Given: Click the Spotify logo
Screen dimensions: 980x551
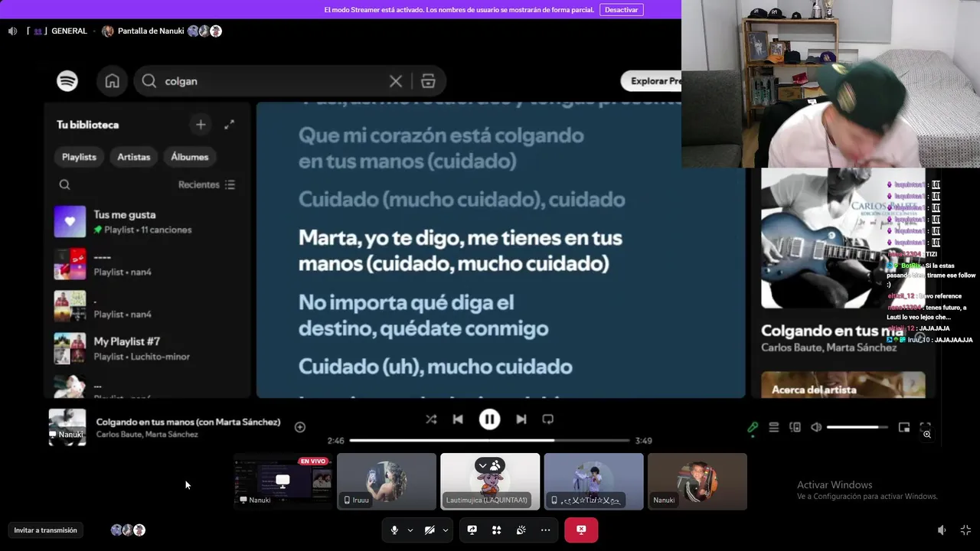Looking at the screenshot, I should click(x=67, y=80).
